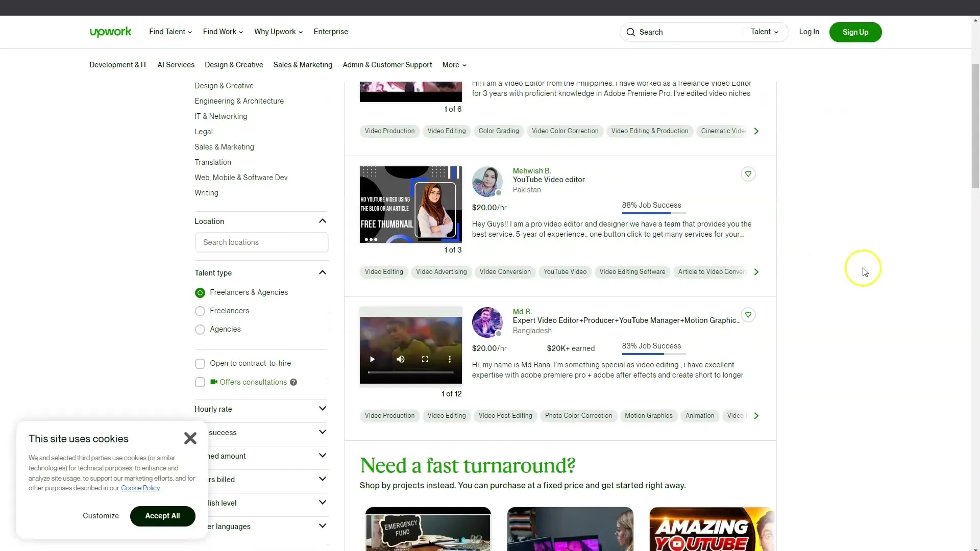The width and height of the screenshot is (980, 551).
Task: Select Freelancers only radio button
Action: pyautogui.click(x=200, y=311)
